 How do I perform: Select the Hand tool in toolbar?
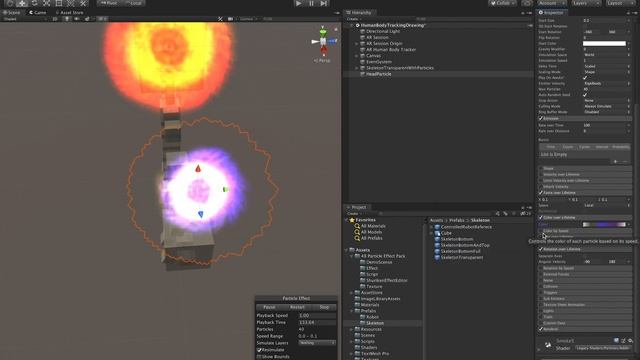[10, 3]
